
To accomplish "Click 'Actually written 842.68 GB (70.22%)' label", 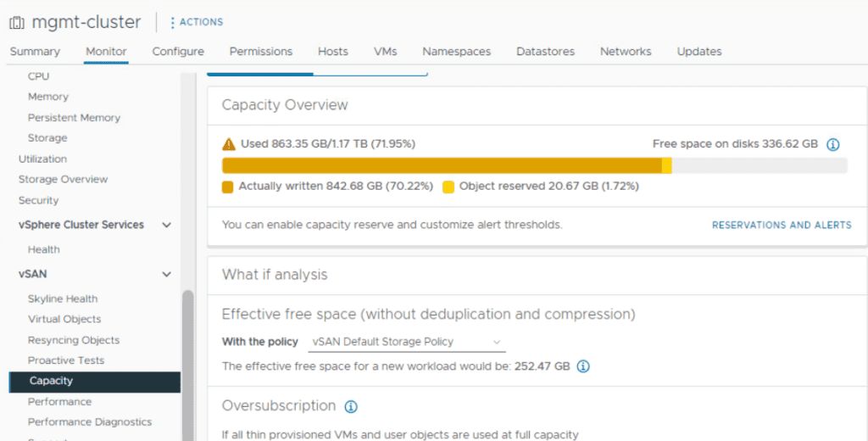I will coord(336,187).
